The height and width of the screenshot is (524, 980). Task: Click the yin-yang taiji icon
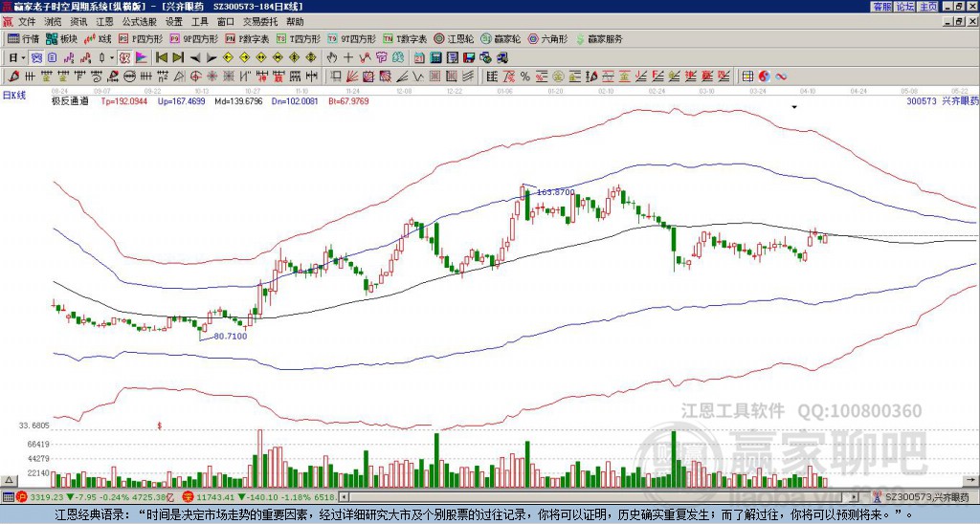(x=765, y=76)
